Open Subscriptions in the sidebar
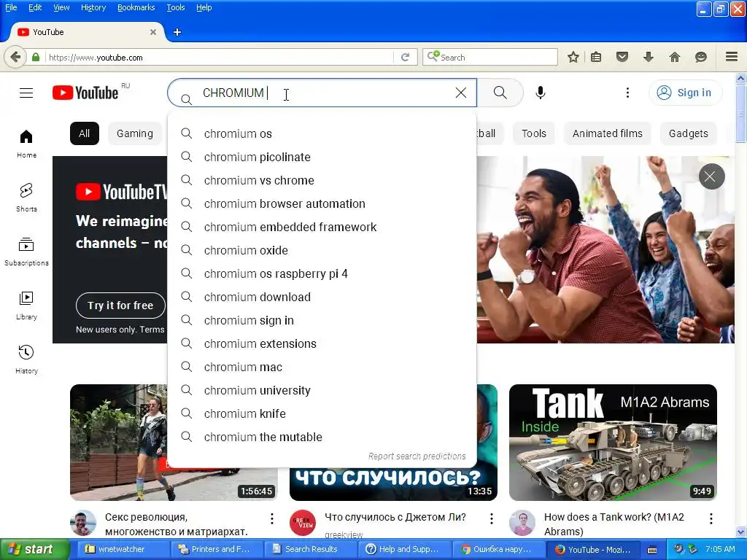747x560 pixels. point(26,251)
